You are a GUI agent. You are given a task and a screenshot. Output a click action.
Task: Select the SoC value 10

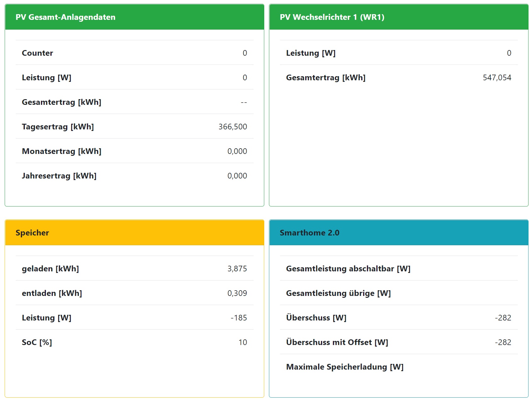tap(243, 342)
